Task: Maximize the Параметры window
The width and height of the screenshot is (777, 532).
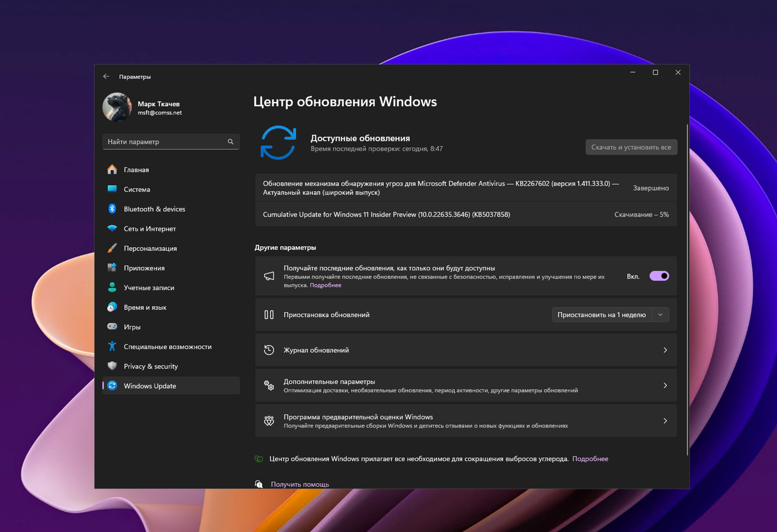Action: (x=655, y=73)
